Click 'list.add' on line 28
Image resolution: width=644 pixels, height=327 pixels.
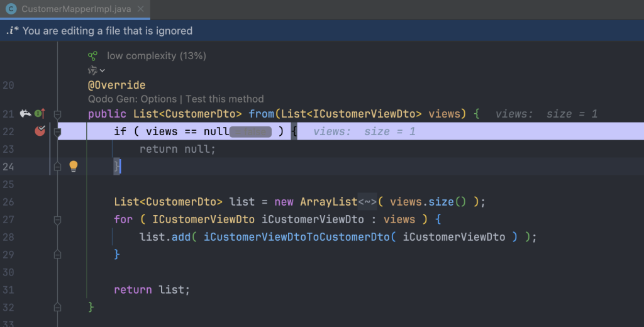pos(165,237)
